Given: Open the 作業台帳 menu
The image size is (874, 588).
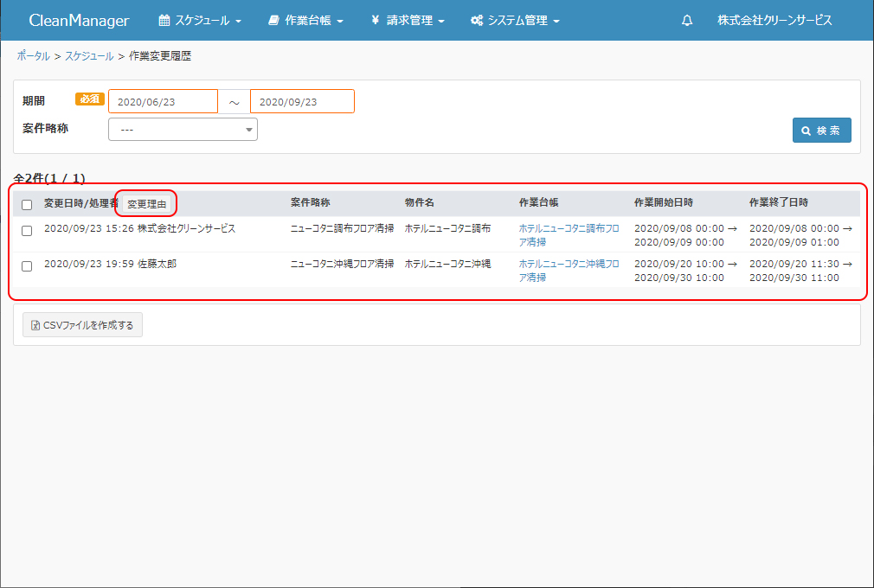Looking at the screenshot, I should pyautogui.click(x=305, y=21).
